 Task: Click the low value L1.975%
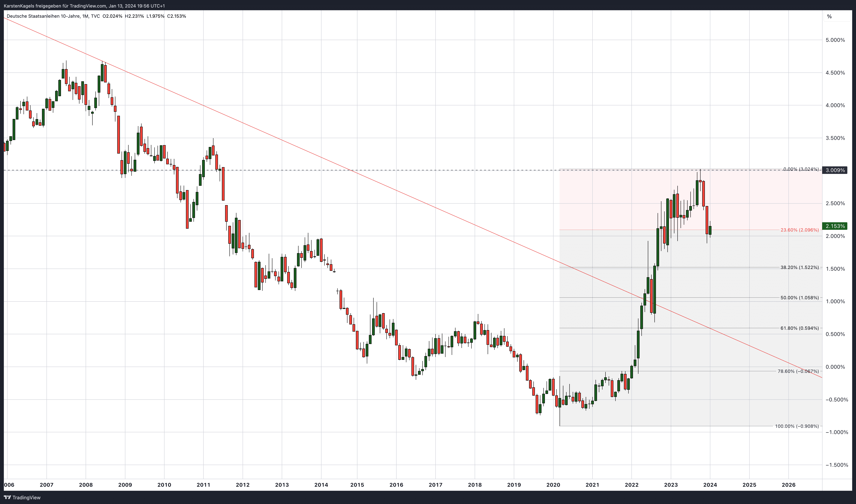pos(155,16)
